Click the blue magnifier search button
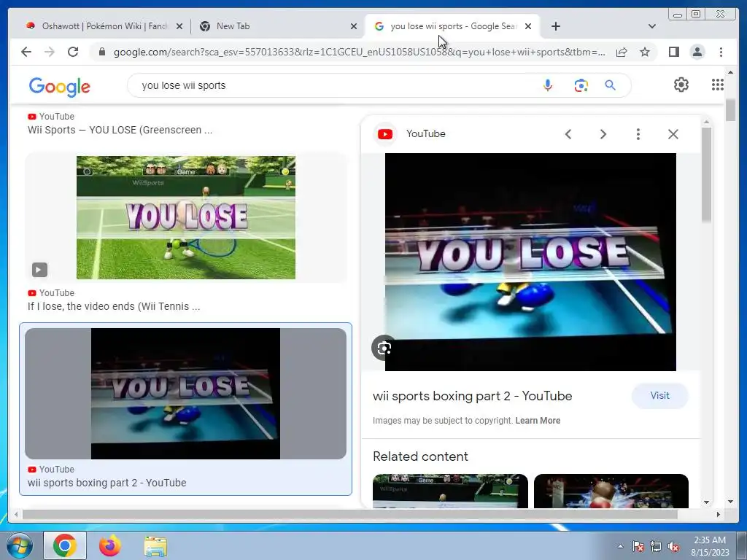This screenshot has height=560, width=747. pos(611,85)
